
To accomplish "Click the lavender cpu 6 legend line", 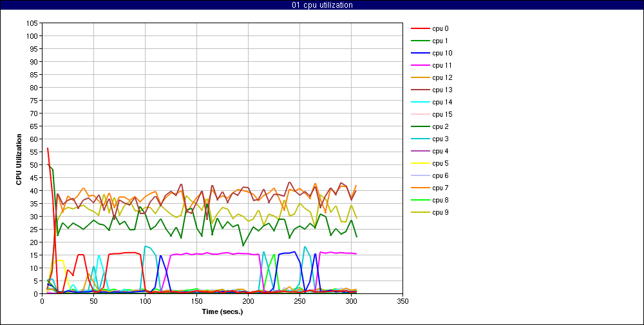I will coord(420,175).
